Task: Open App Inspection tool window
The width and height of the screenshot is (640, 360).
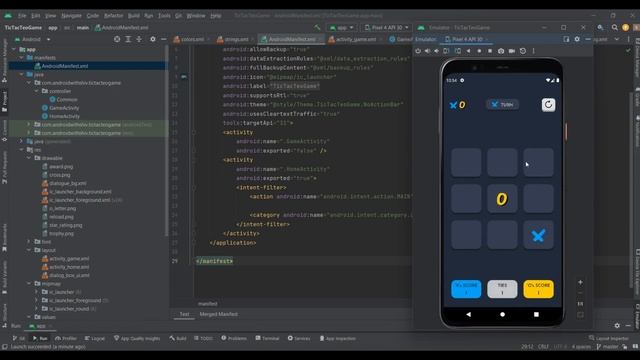Action: pyautogui.click(x=337, y=338)
